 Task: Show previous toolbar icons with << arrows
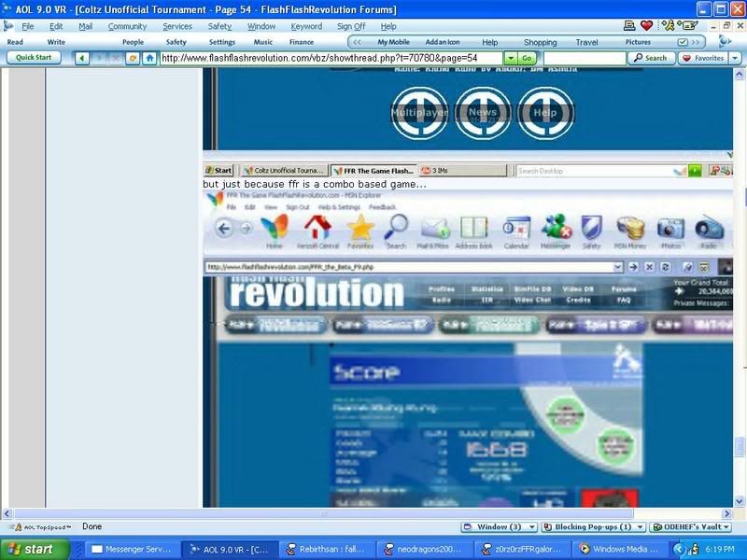357,42
